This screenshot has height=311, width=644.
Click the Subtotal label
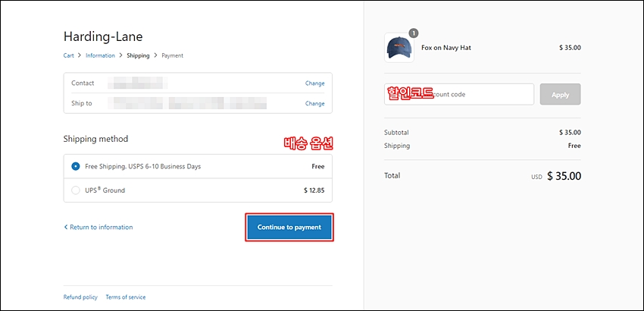click(396, 133)
